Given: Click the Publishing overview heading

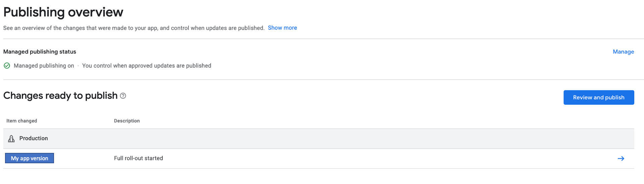Looking at the screenshot, I should coord(63,12).
